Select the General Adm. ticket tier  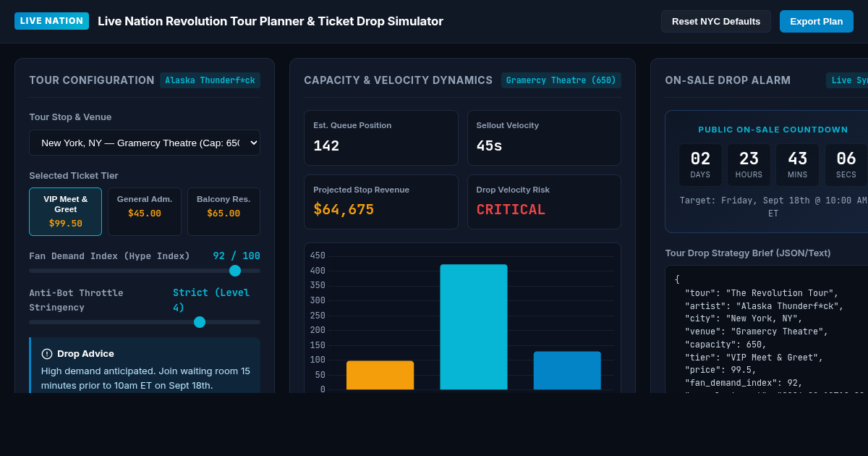(x=145, y=211)
